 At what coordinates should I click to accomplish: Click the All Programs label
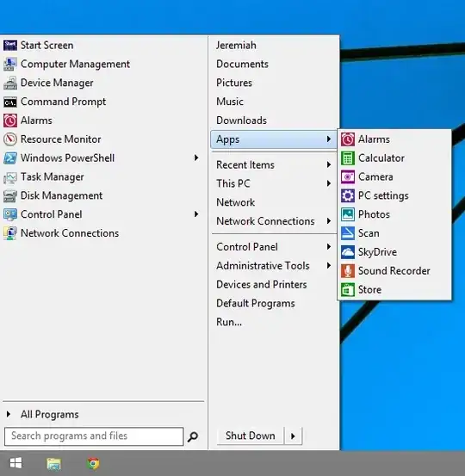[50, 414]
